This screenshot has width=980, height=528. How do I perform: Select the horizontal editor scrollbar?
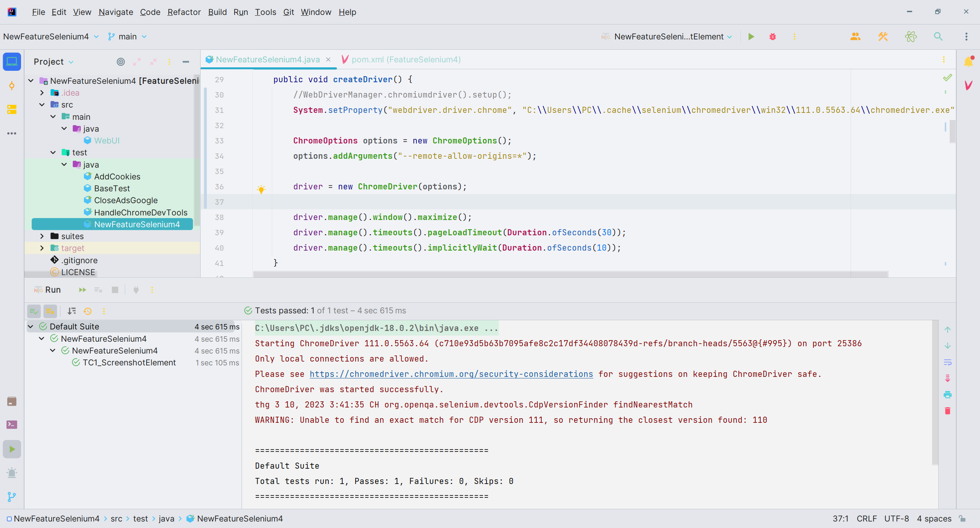[x=570, y=274]
